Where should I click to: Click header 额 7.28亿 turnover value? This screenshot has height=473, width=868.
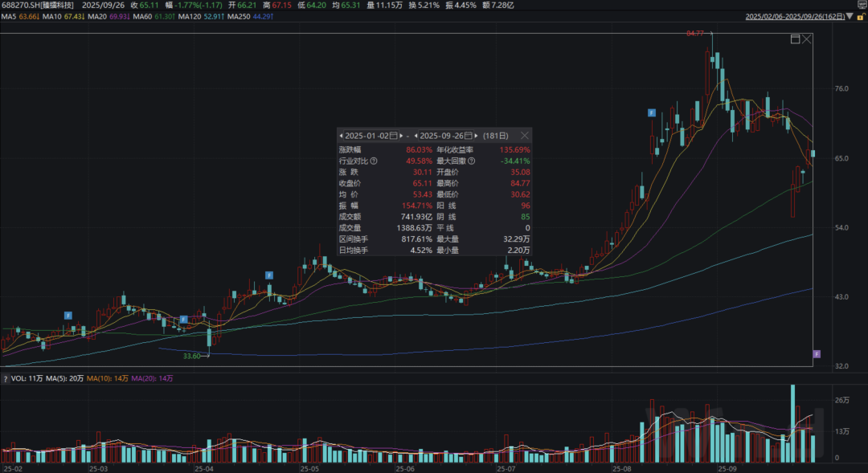[498, 5]
